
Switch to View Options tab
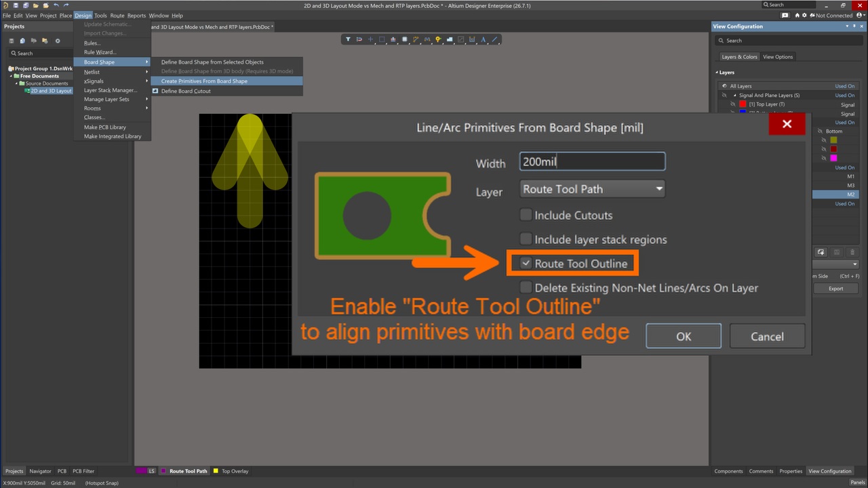pos(778,57)
